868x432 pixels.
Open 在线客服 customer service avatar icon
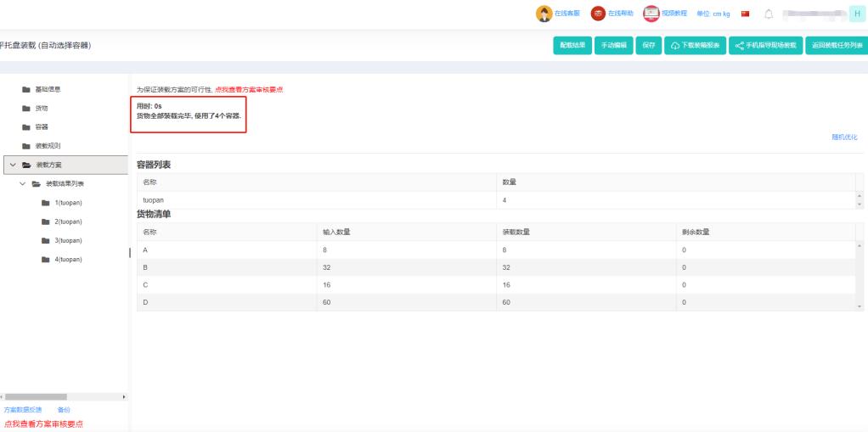[544, 14]
